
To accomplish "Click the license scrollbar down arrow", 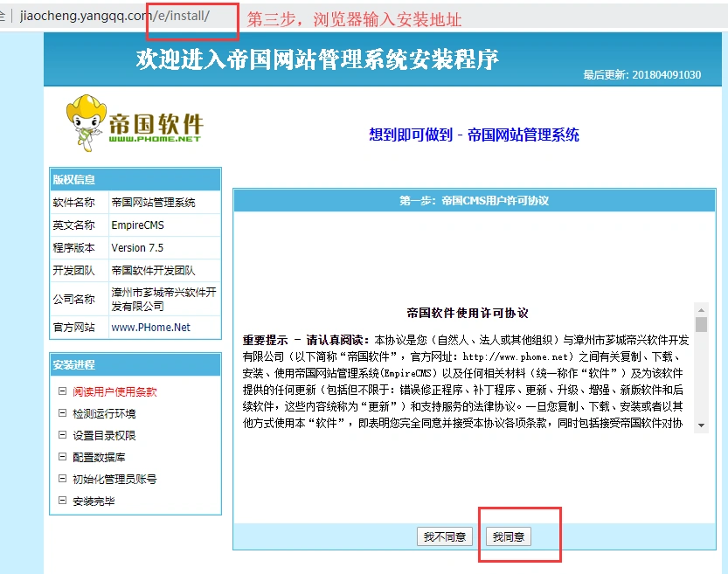I will 701,425.
